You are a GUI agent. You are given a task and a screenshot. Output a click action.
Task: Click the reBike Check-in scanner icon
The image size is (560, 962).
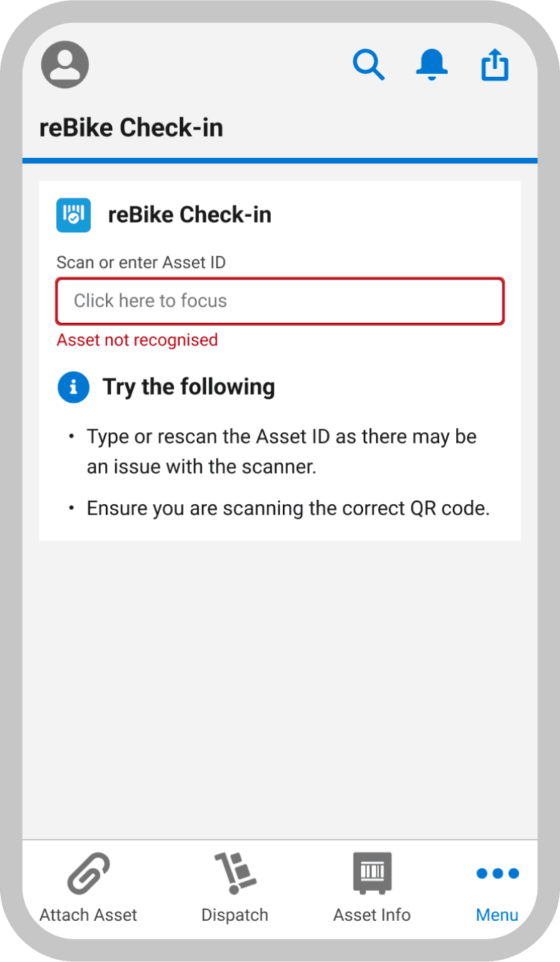[73, 215]
